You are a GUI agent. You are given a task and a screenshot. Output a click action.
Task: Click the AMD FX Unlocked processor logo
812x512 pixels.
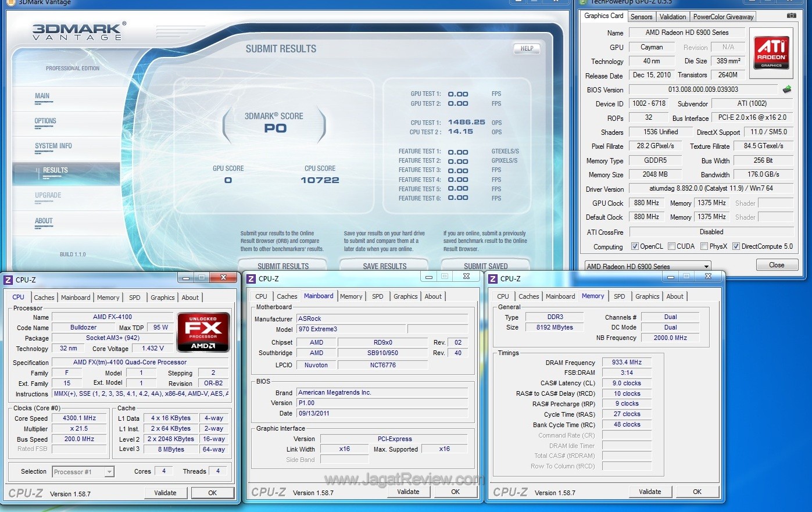[x=203, y=332]
